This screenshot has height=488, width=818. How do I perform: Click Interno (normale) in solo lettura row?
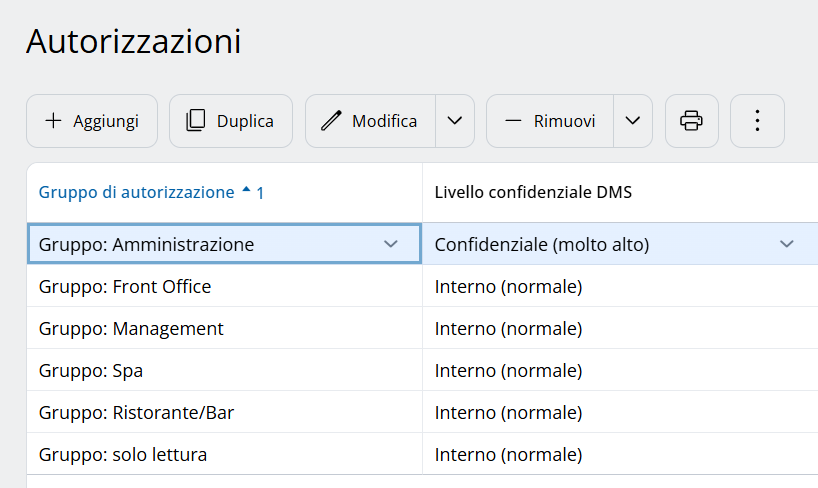tap(508, 455)
